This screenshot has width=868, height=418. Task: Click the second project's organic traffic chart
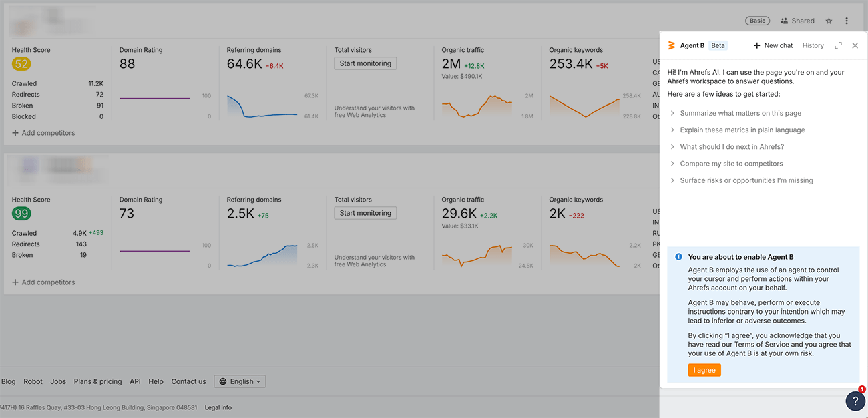coord(477,256)
